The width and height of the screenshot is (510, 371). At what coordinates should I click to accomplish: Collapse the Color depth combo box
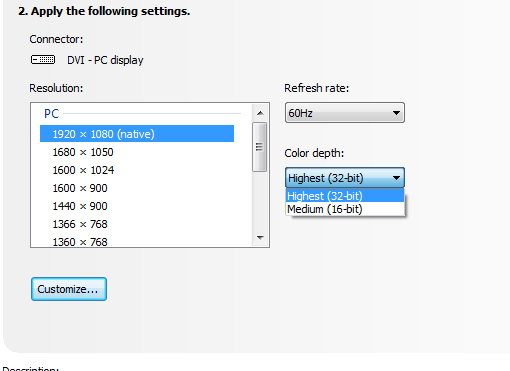345,178
